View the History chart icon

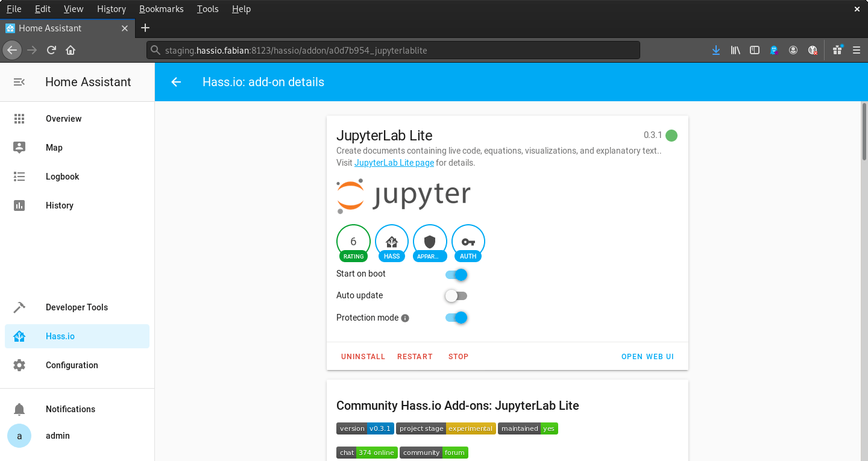click(x=19, y=205)
